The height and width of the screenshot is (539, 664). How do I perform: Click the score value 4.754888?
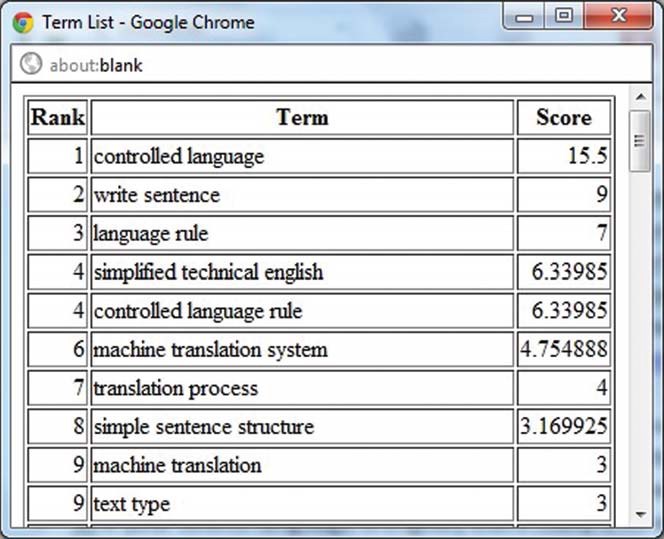(x=564, y=349)
